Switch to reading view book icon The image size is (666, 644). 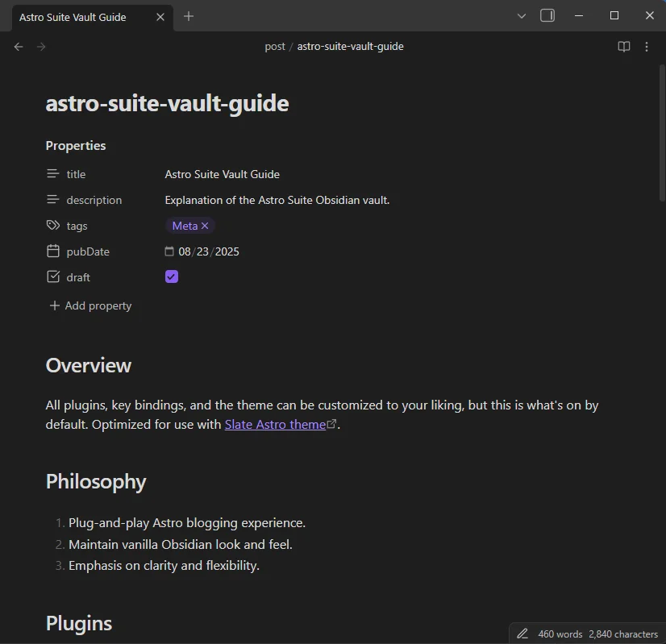[623, 47]
